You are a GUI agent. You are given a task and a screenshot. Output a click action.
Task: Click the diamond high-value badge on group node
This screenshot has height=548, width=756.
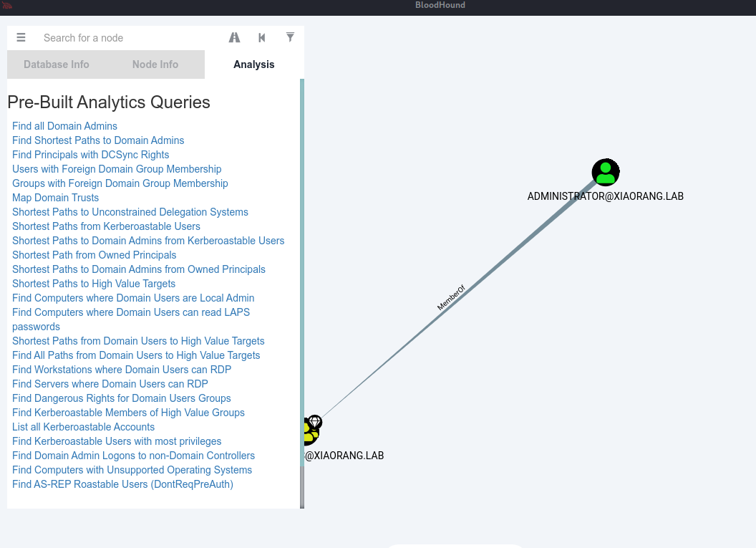(x=315, y=422)
